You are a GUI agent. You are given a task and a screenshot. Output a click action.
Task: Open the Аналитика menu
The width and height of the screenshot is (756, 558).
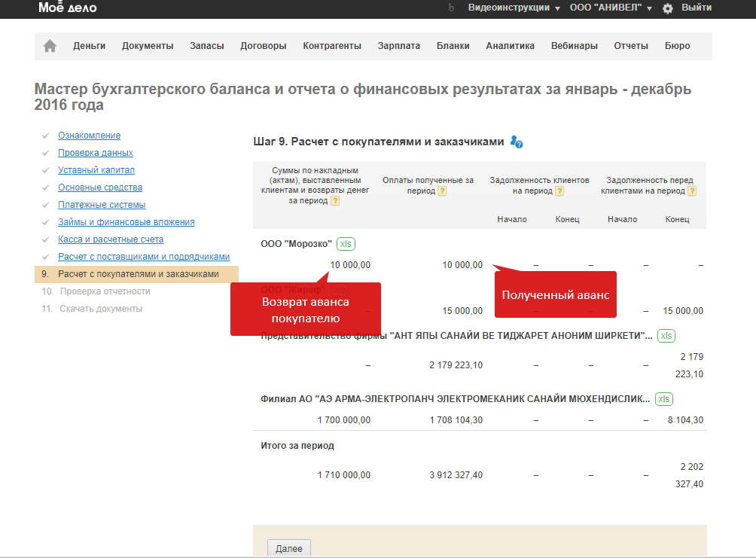(x=510, y=46)
